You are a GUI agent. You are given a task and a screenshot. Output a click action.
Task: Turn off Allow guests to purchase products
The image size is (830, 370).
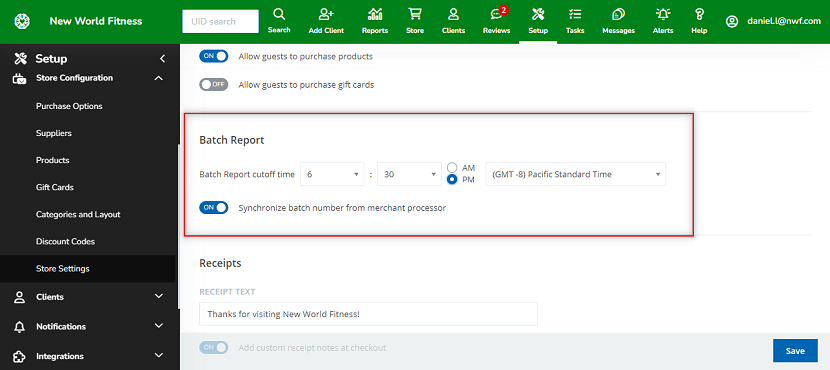coord(213,56)
